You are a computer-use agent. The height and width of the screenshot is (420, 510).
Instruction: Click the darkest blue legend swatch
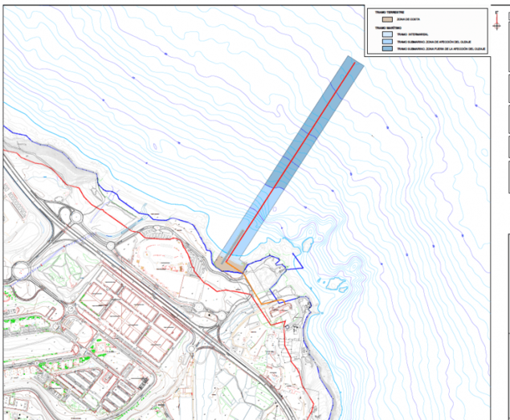click(x=387, y=49)
